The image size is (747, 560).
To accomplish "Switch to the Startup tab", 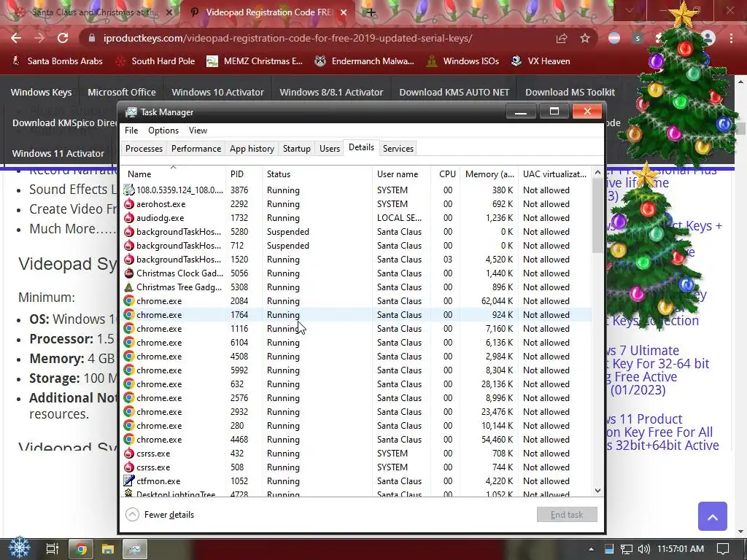I will click(296, 149).
